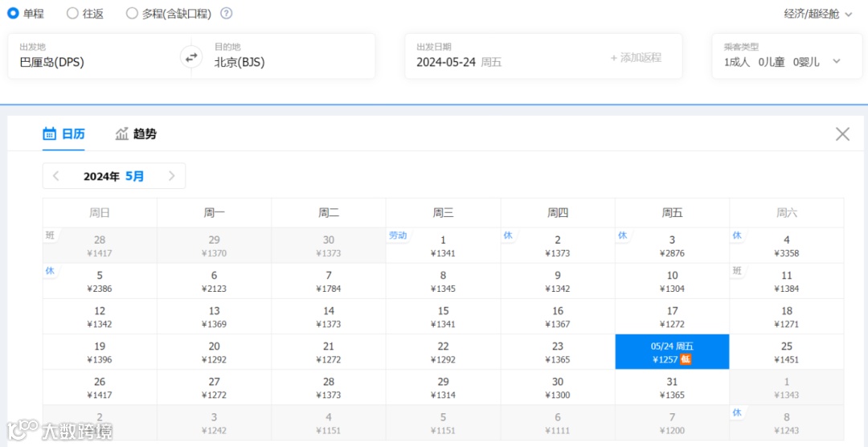Select May 31 priced ¥1365

[x=672, y=388]
